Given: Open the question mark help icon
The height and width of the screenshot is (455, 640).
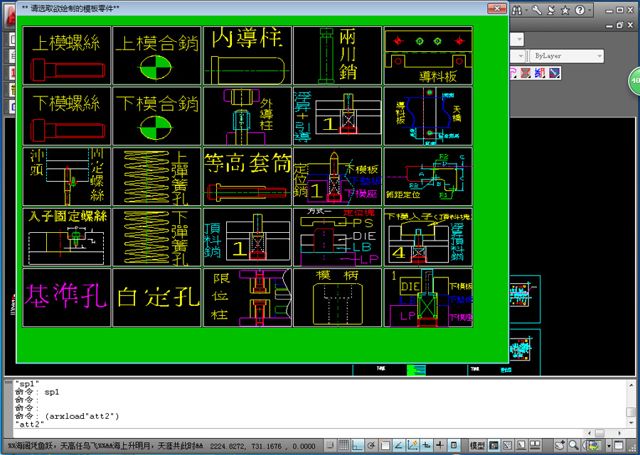Looking at the screenshot, I should click(580, 10).
